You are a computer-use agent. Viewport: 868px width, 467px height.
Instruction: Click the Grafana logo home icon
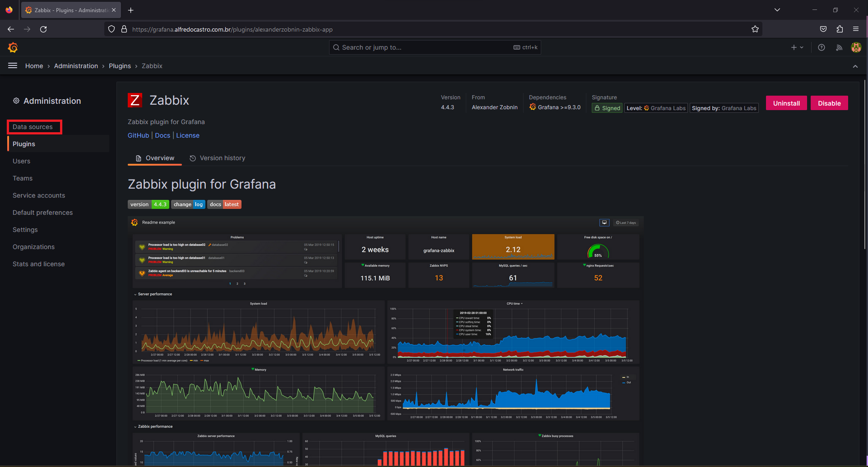click(x=13, y=47)
